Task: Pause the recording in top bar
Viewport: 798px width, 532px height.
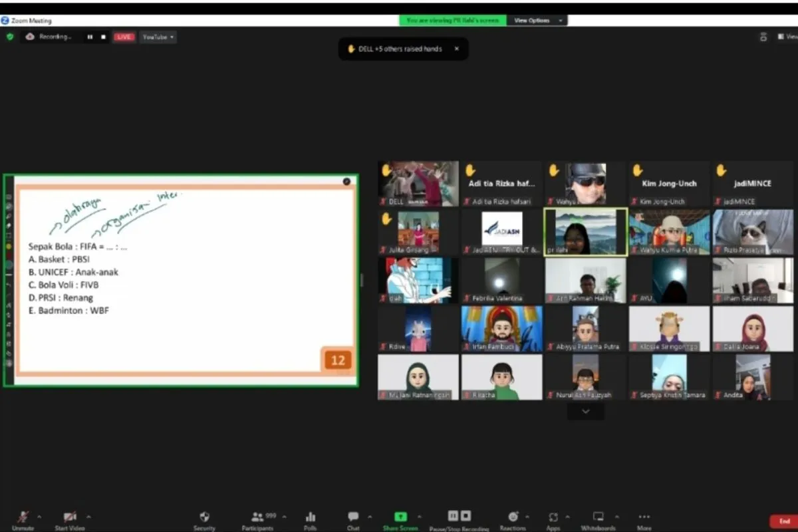Action: pyautogui.click(x=90, y=37)
